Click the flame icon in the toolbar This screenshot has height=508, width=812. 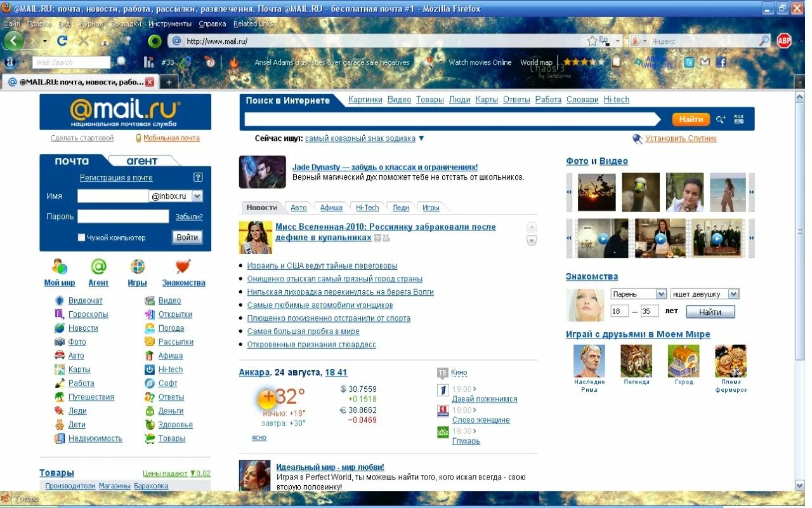tap(234, 62)
